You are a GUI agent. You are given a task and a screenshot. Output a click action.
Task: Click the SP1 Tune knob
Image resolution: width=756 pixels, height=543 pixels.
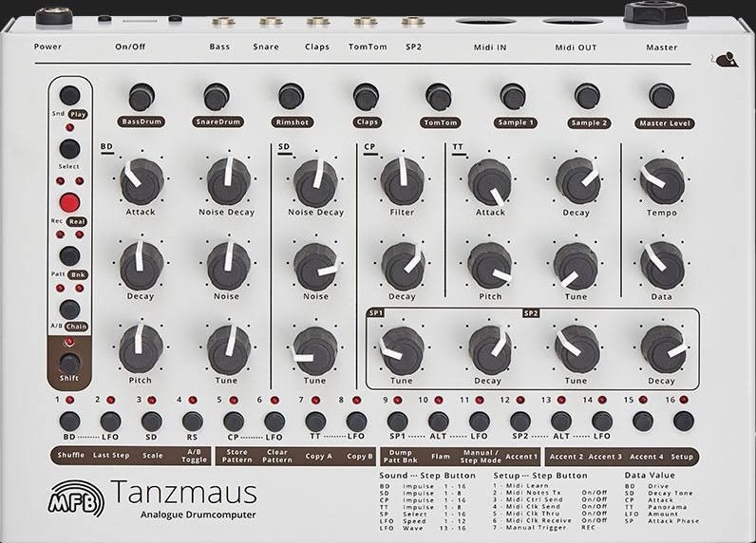(x=402, y=350)
